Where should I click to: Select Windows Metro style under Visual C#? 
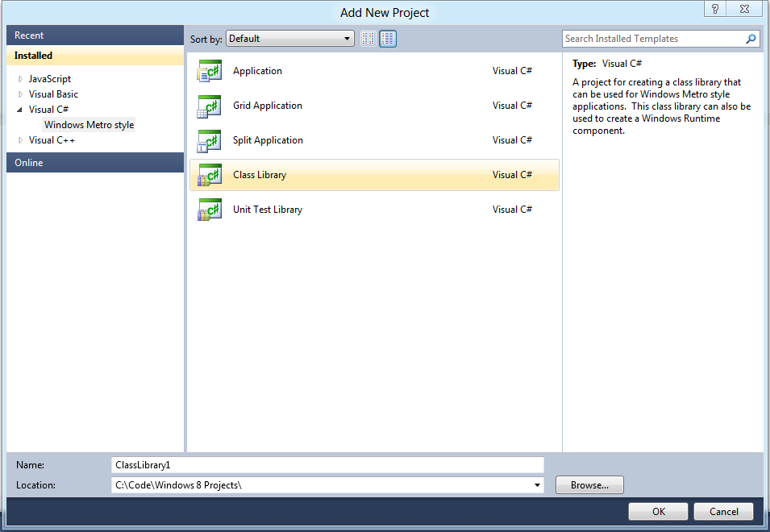pyautogui.click(x=89, y=125)
